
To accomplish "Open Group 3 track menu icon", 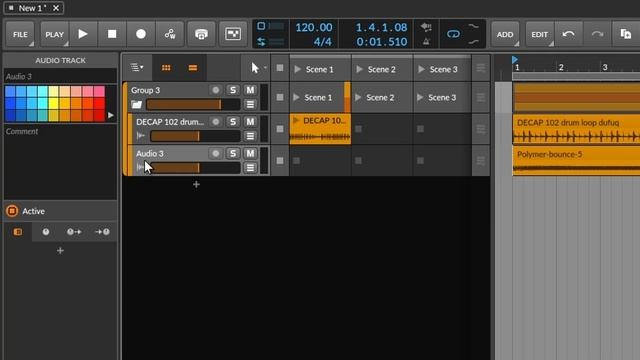I will [x=250, y=104].
